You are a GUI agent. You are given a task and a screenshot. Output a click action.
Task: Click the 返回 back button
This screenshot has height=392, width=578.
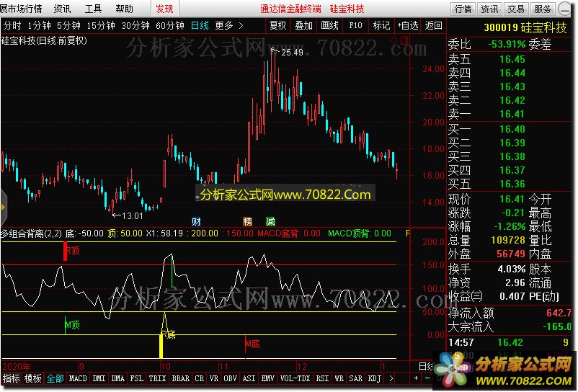pyautogui.click(x=434, y=26)
